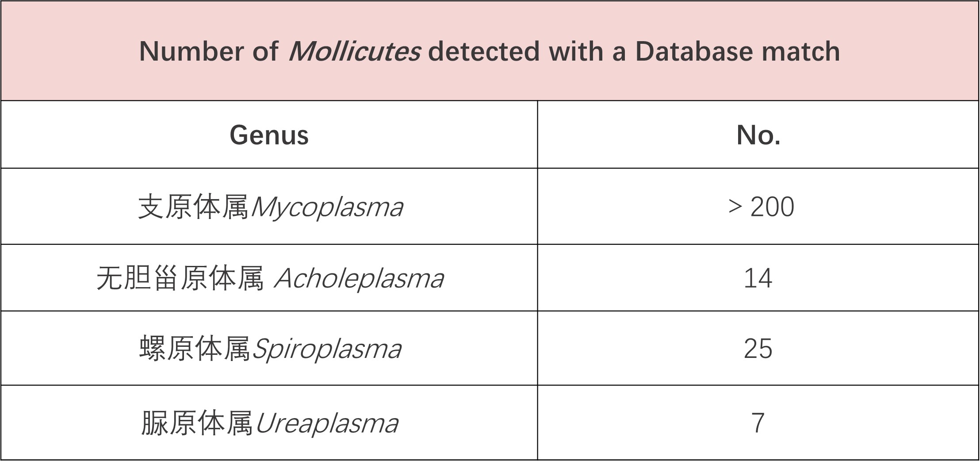The height and width of the screenshot is (461, 980).
Task: Select the Spiroplasma genus cell
Action: coord(269,348)
